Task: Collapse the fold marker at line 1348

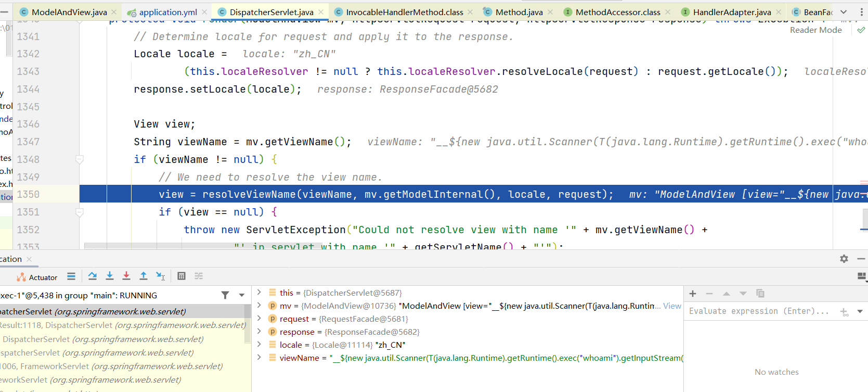Action: click(80, 159)
